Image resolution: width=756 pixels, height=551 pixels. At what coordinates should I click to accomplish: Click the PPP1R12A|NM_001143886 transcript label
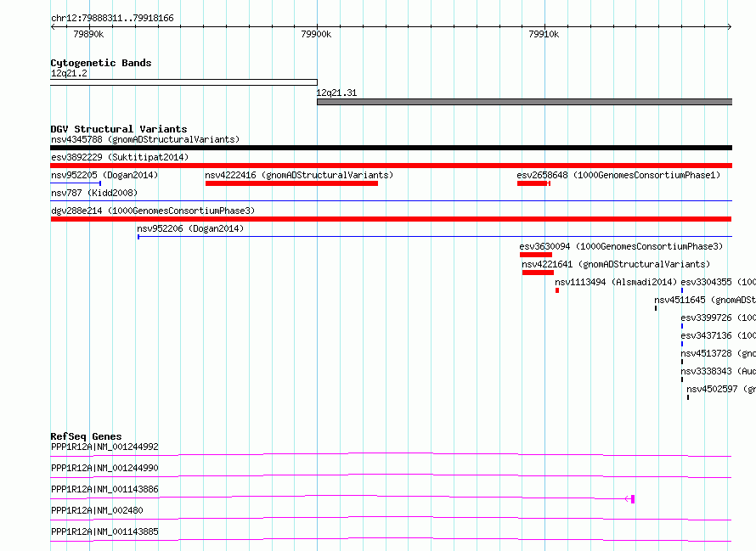(104, 489)
